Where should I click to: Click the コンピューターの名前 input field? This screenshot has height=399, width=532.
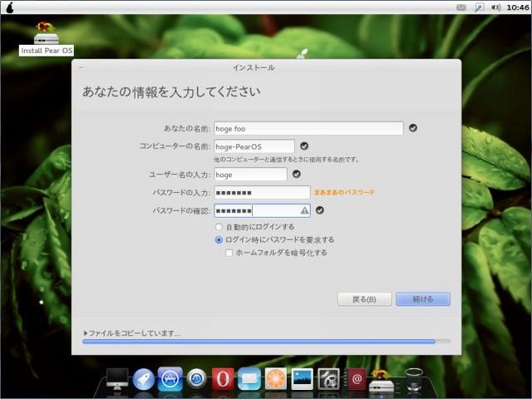pos(254,146)
